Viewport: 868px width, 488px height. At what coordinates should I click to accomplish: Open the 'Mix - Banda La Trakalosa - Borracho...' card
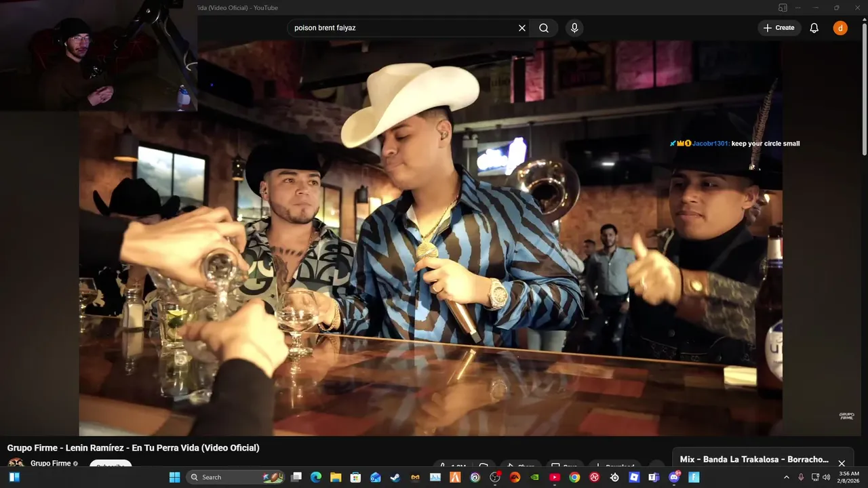pyautogui.click(x=754, y=460)
